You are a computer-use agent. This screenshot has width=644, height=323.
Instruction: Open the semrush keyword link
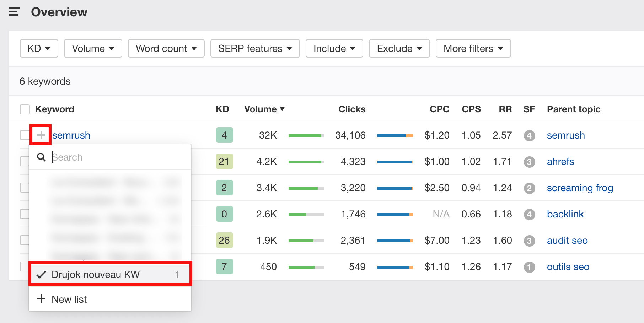pos(71,135)
